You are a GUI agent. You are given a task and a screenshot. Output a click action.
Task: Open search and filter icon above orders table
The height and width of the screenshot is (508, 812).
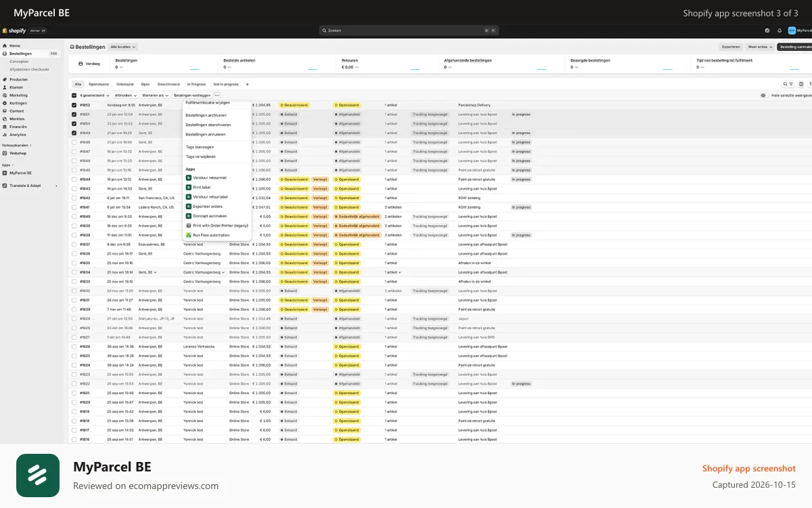point(788,84)
